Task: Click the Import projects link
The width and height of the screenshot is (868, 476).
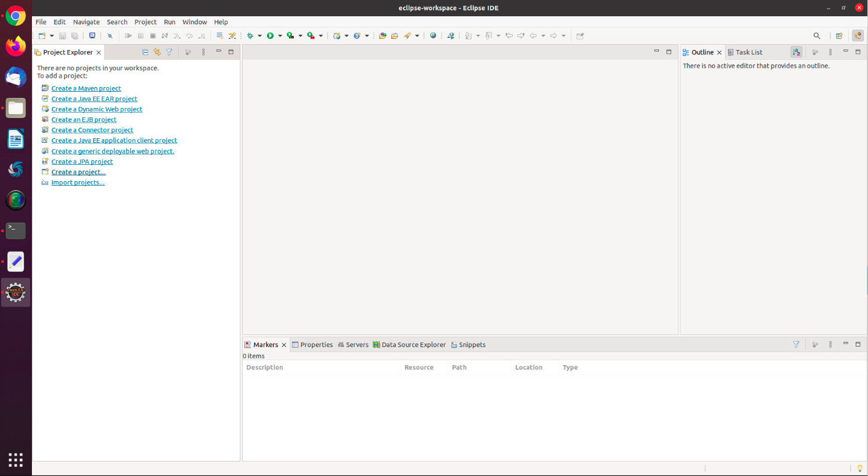Action: tap(78, 182)
